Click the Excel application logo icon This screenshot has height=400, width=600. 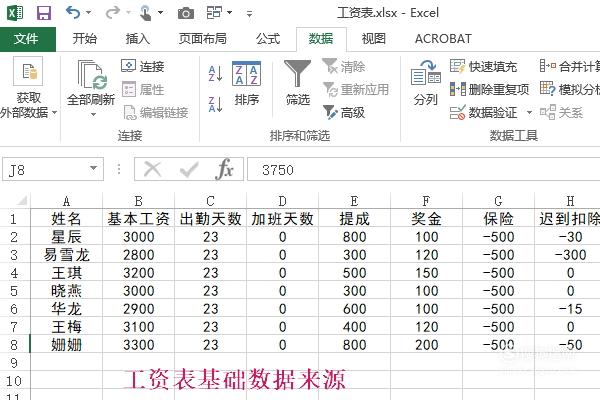(15, 13)
